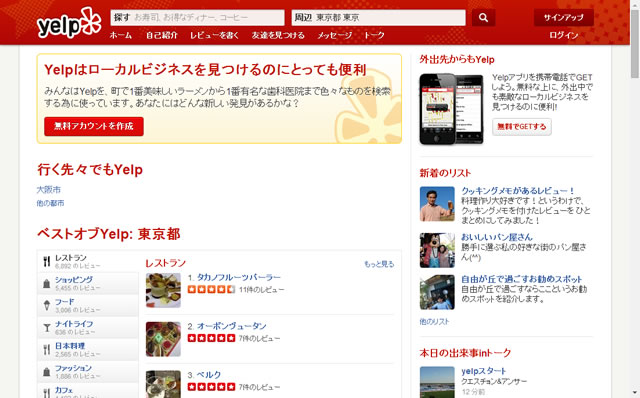The image size is (640, 398).
Task: Select the ファッション category tab
Action: click(x=88, y=371)
